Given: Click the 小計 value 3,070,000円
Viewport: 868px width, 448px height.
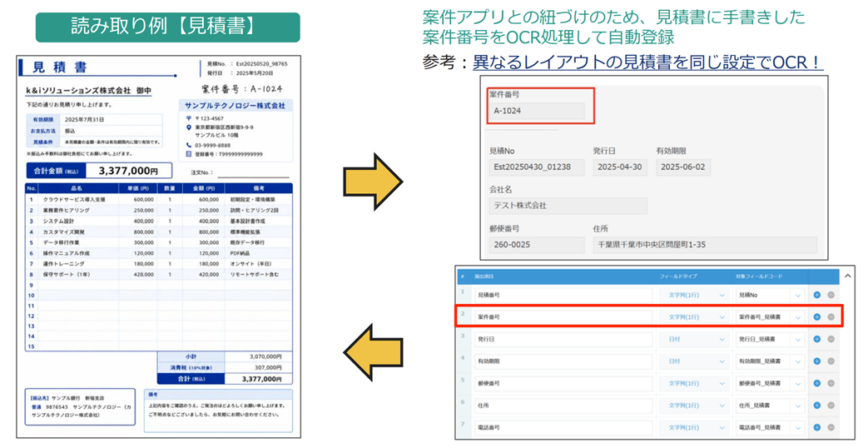Looking at the screenshot, I should 265,357.
